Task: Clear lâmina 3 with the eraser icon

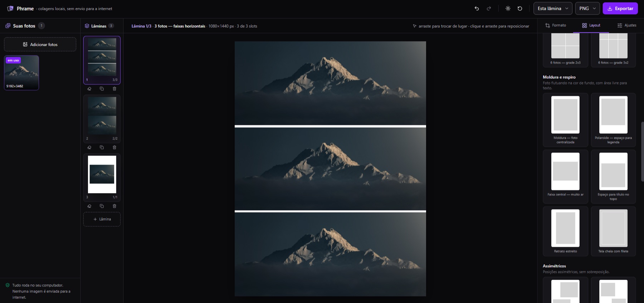Action: [89, 206]
